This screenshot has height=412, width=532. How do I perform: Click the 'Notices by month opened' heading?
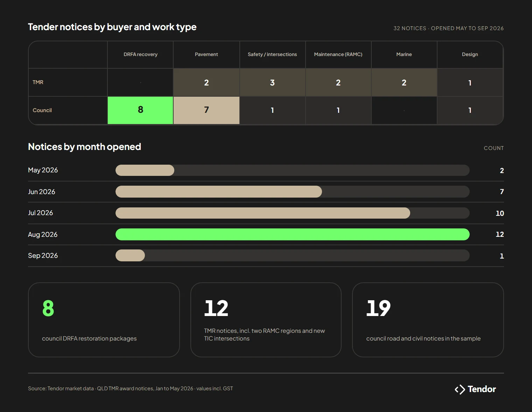tap(84, 147)
